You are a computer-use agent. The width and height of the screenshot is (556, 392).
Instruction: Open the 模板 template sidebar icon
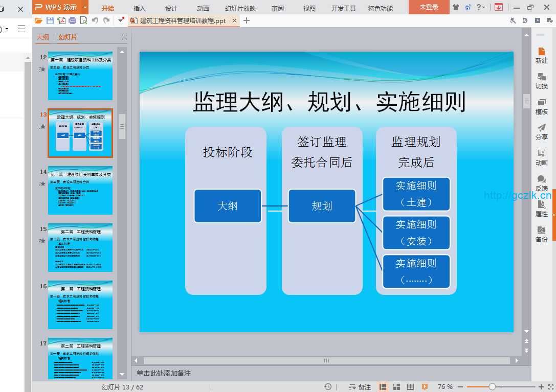click(x=541, y=106)
